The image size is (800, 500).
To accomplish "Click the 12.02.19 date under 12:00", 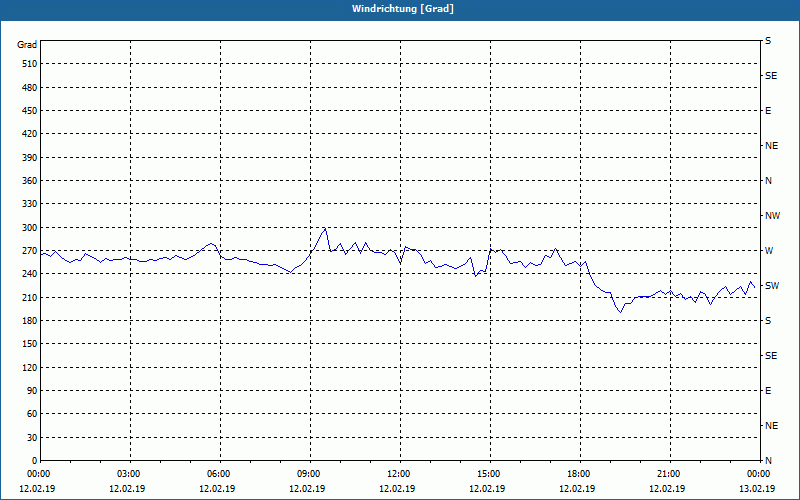I will click(x=397, y=488).
